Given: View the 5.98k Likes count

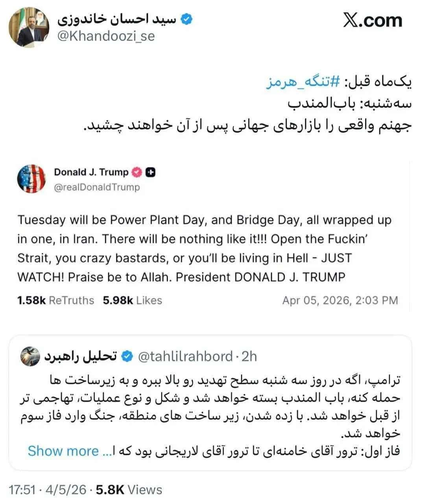Looking at the screenshot, I should coord(132,300).
